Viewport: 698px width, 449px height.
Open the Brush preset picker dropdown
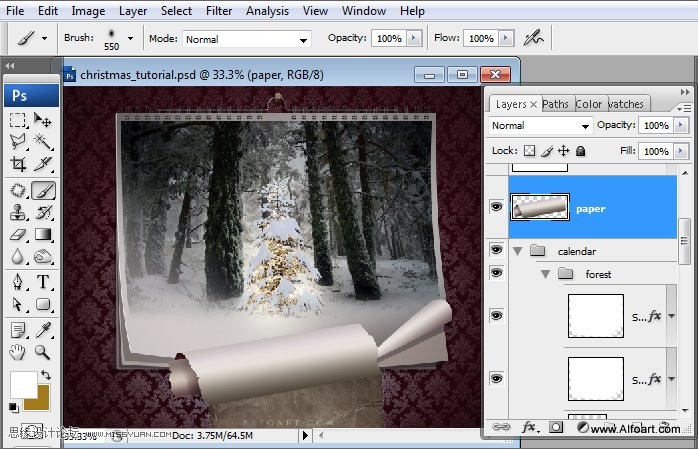130,38
